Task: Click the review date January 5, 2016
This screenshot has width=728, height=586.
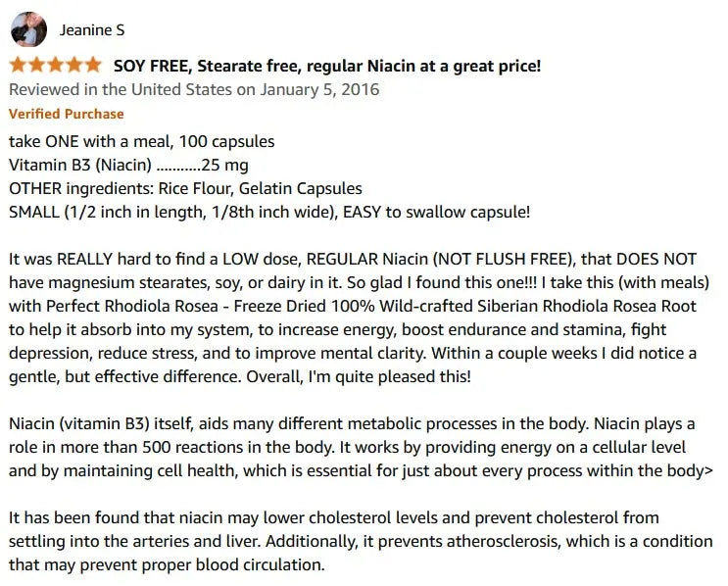Action: pyautogui.click(x=193, y=90)
